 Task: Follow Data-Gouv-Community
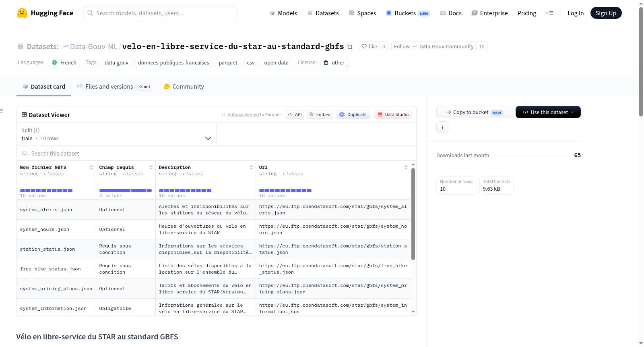[x=433, y=46]
